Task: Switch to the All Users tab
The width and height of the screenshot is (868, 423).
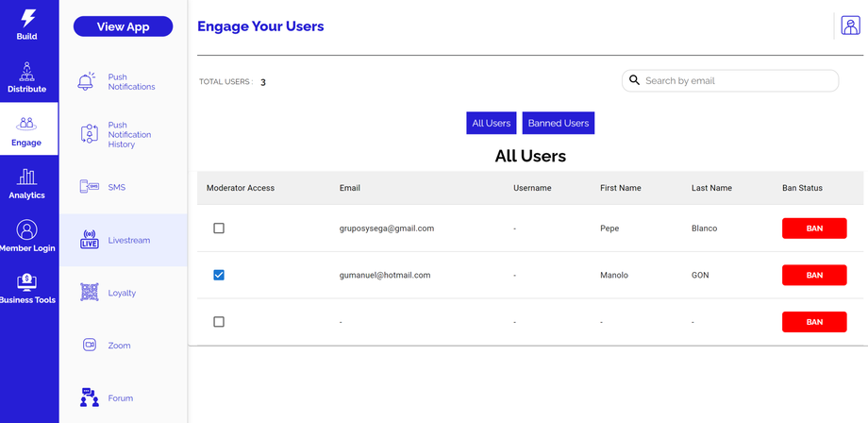Action: pyautogui.click(x=491, y=123)
